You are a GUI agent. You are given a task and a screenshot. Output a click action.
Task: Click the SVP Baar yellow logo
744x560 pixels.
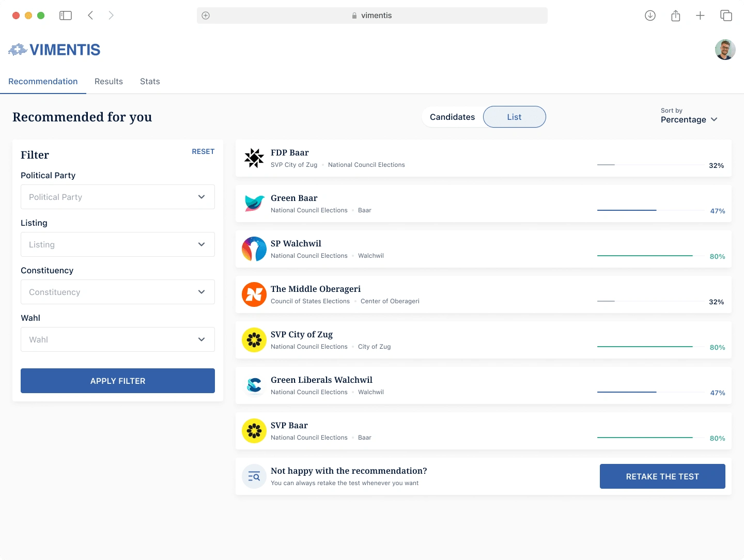pos(254,431)
